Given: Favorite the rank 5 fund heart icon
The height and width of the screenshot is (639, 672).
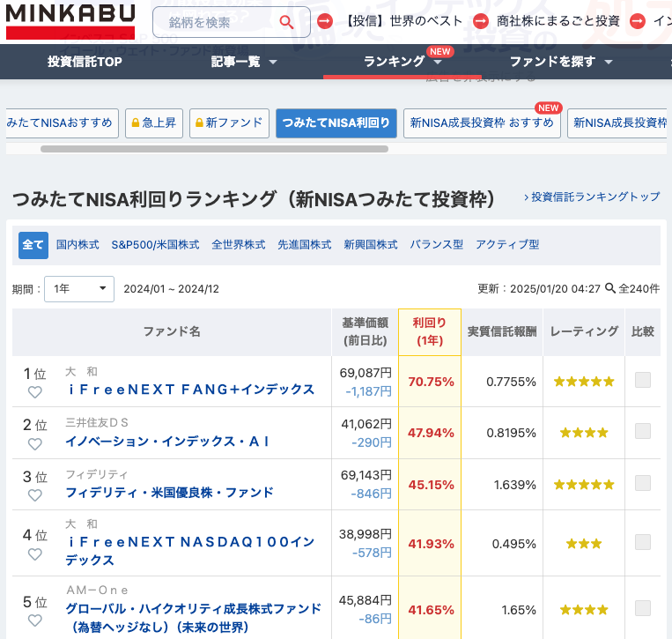Looking at the screenshot, I should 34,620.
